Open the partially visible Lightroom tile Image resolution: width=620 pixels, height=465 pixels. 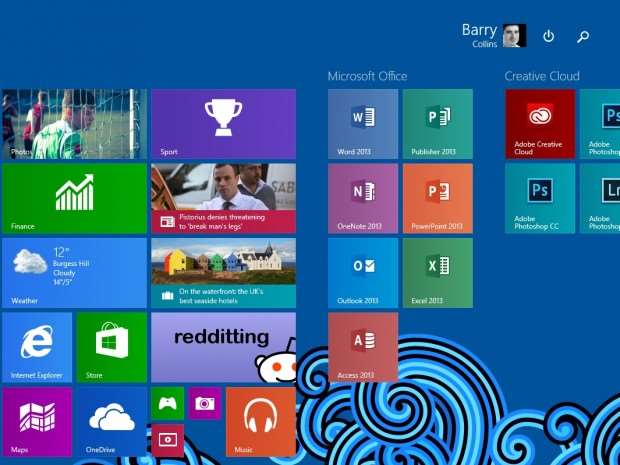600,198
